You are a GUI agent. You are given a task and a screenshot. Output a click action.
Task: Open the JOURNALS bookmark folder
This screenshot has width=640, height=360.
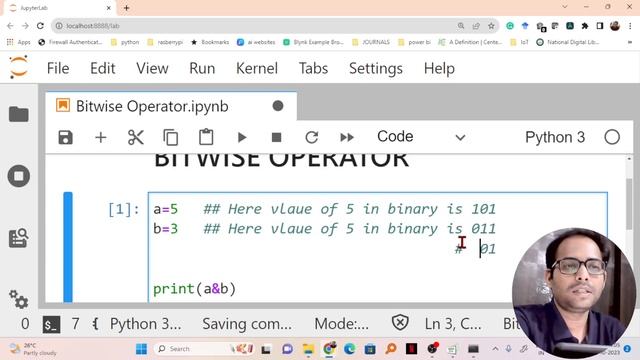click(371, 42)
